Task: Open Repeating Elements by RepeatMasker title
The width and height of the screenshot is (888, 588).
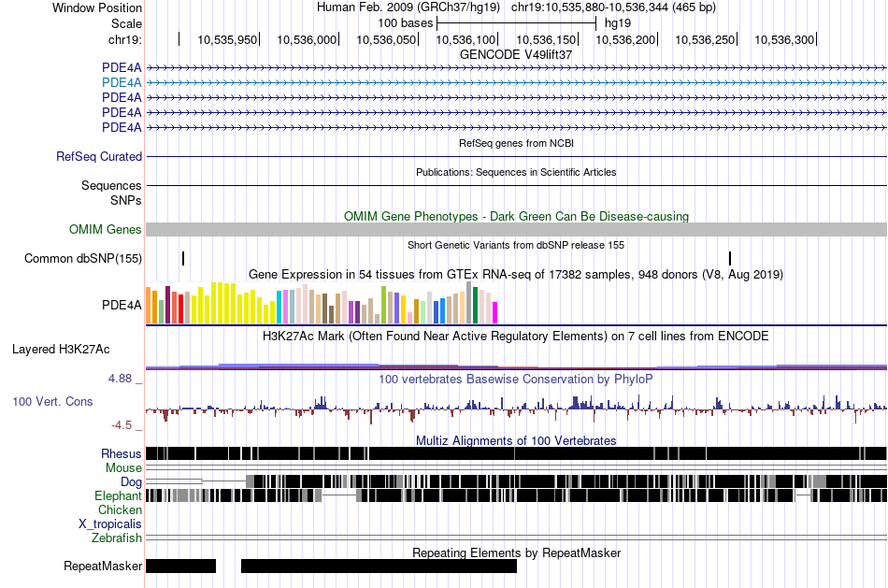Action: [x=516, y=552]
